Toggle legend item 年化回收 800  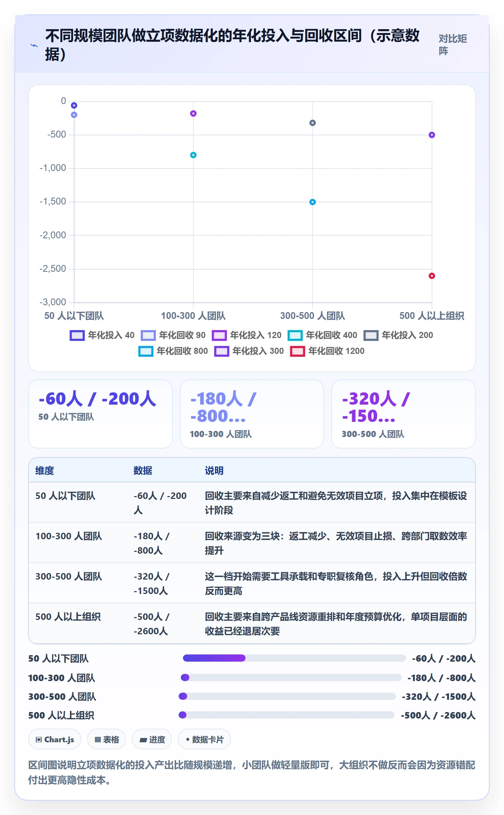(x=173, y=351)
